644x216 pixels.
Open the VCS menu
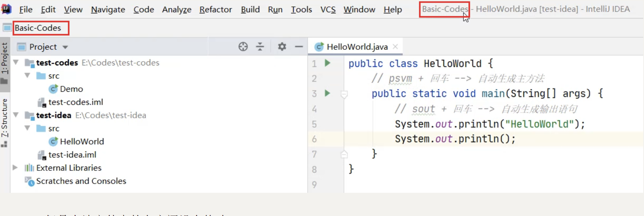[328, 9]
